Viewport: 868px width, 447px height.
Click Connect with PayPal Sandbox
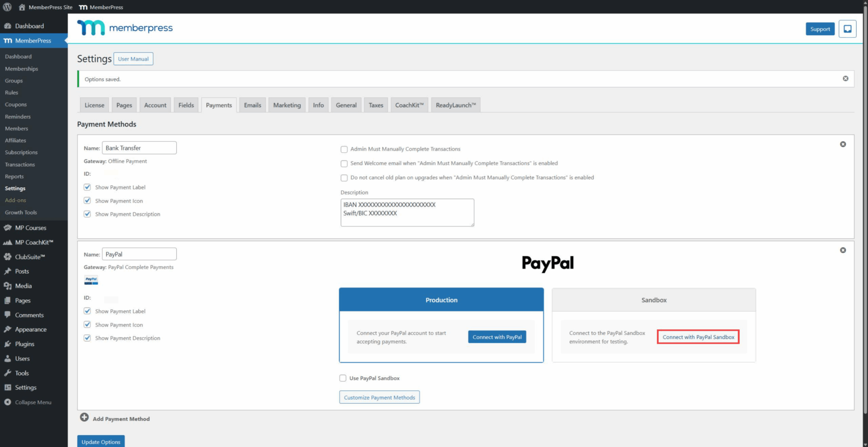pos(698,337)
